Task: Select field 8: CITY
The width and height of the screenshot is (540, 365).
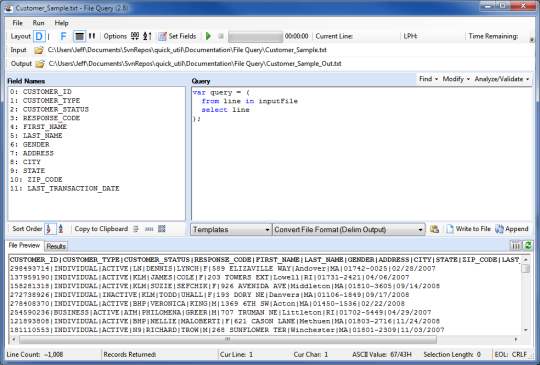Action: pyautogui.click(x=25, y=162)
